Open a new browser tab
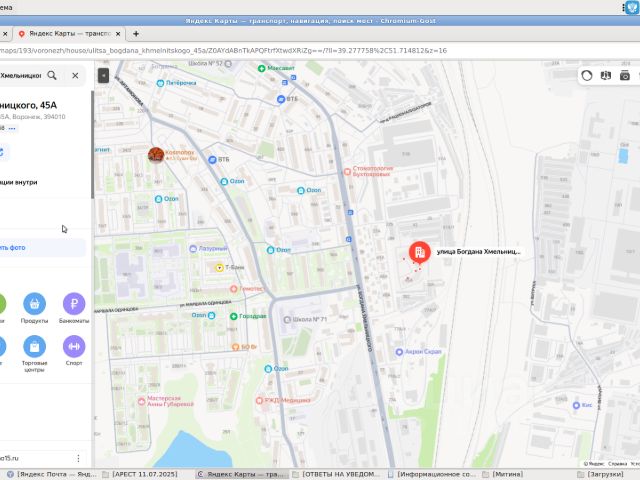 point(136,34)
